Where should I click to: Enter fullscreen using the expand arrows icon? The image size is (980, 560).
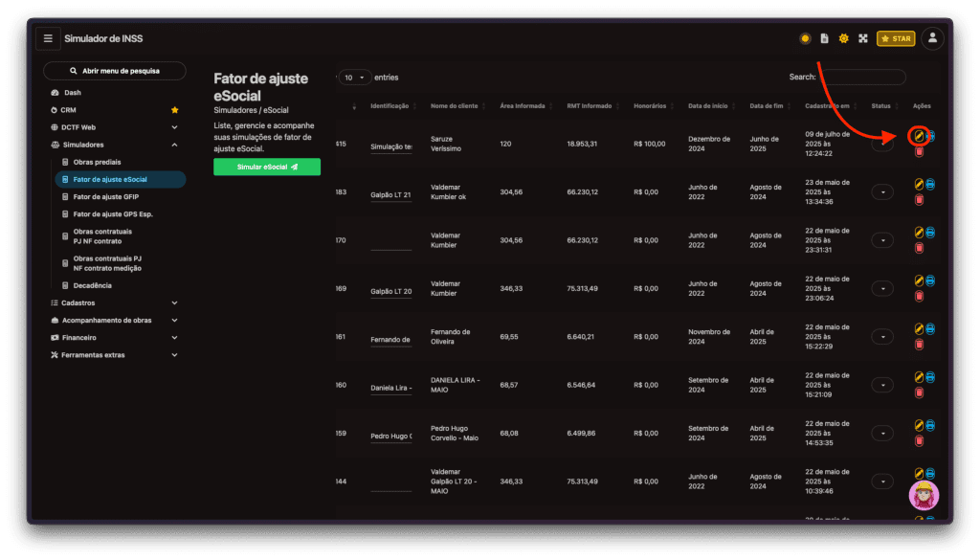[x=863, y=38]
